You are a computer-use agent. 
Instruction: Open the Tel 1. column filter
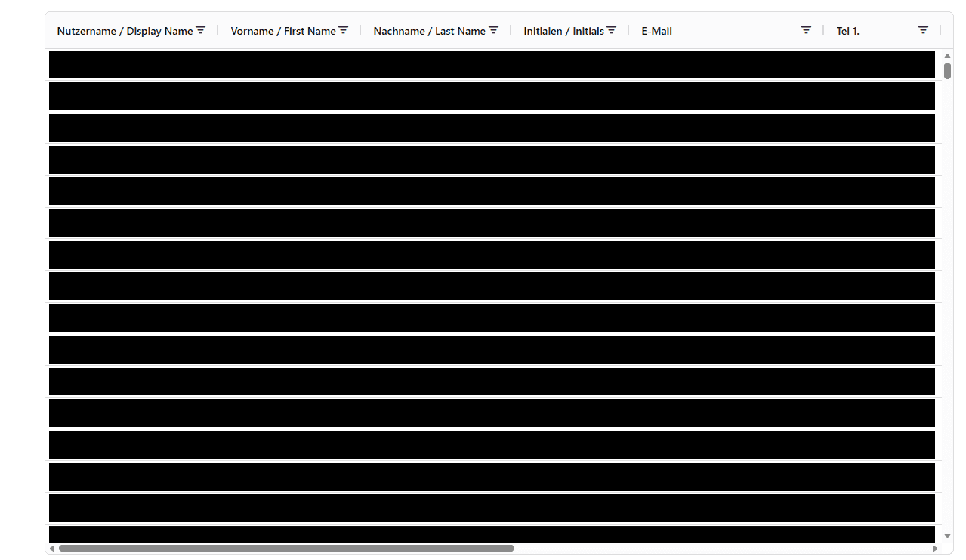[923, 30]
